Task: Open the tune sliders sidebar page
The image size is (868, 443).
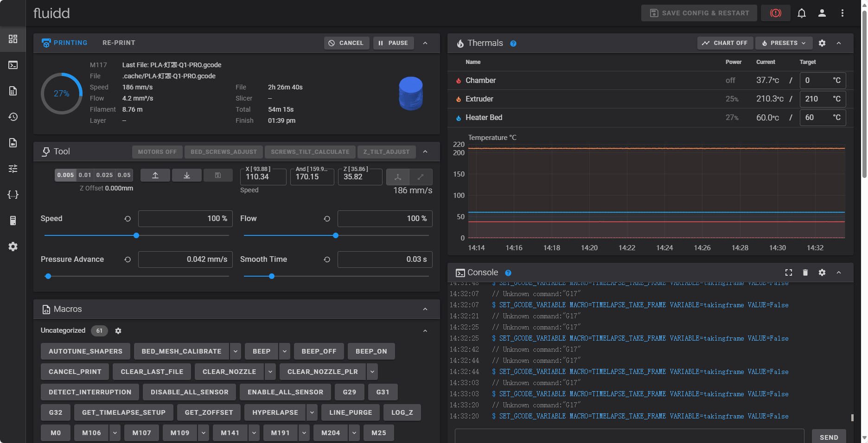Action: click(x=13, y=169)
